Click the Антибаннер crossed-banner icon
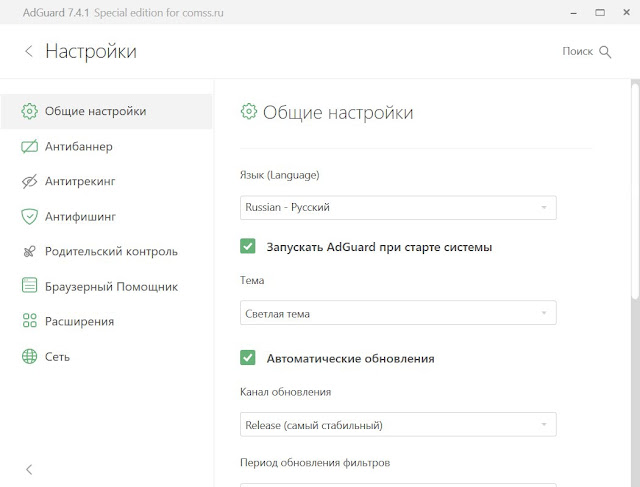Screen dimensions: 640x487 pos(29,146)
